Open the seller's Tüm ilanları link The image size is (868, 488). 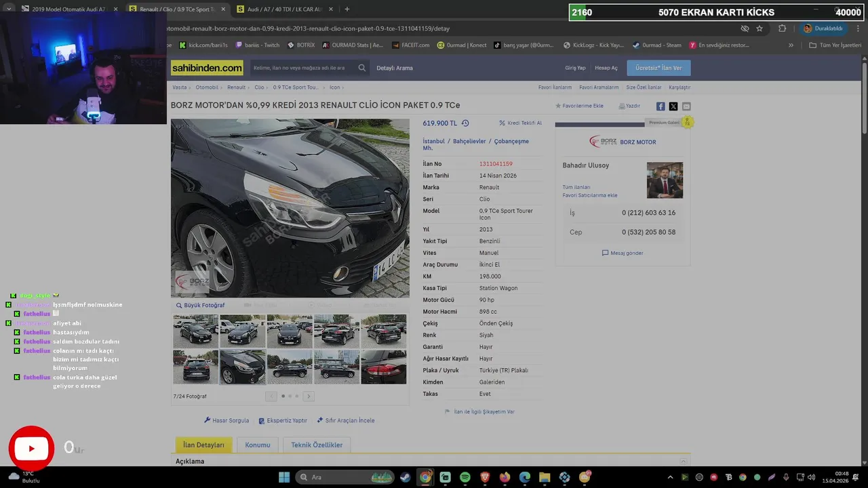(576, 187)
